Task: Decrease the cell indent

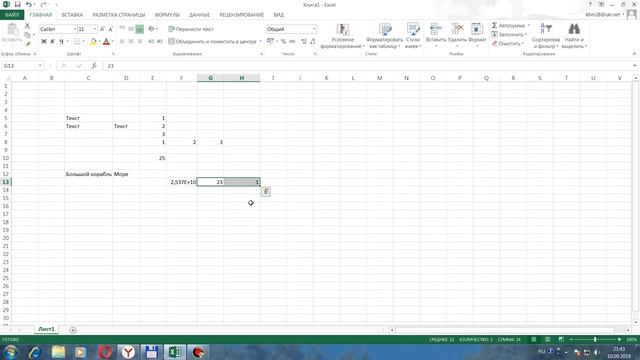Action: coord(151,41)
